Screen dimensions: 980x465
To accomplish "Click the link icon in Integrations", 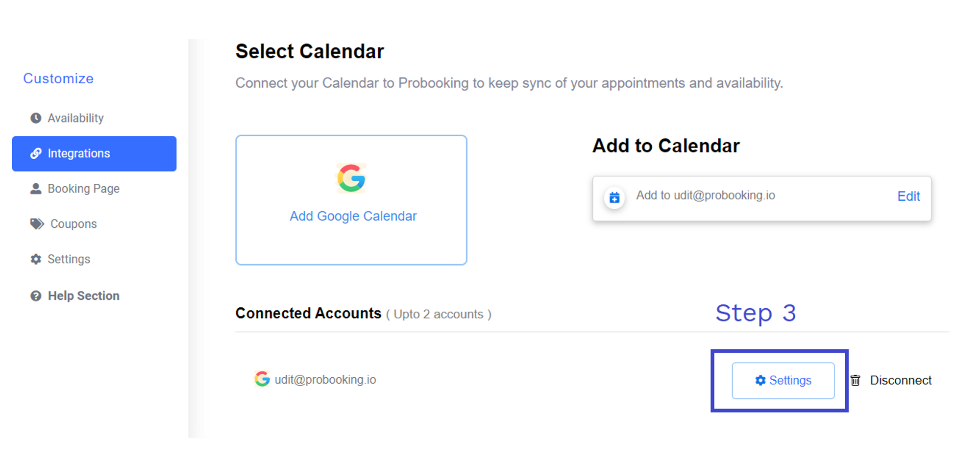I will tap(36, 153).
